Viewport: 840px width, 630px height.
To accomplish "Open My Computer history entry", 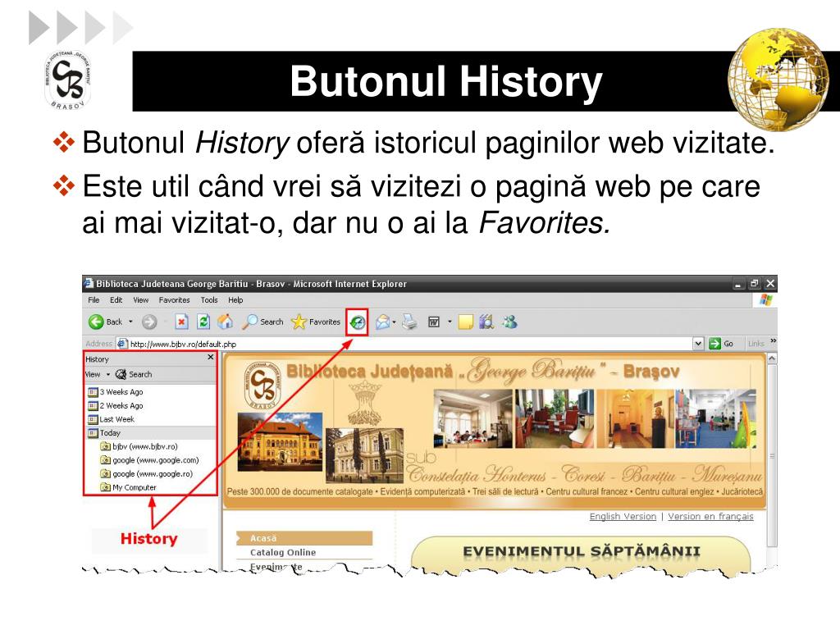I will [x=129, y=487].
